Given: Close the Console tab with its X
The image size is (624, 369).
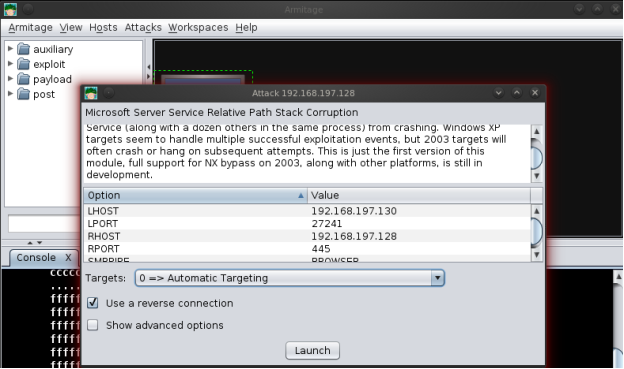Looking at the screenshot, I should (68, 258).
